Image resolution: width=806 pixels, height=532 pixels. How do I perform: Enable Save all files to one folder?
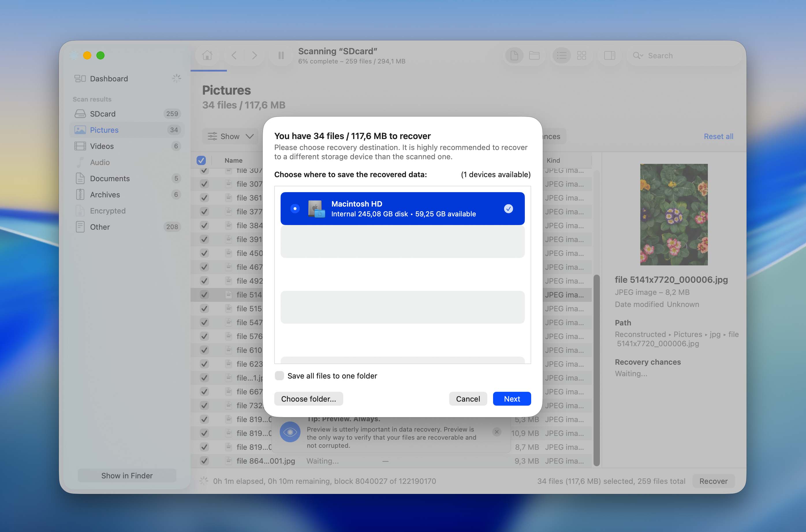point(279,376)
